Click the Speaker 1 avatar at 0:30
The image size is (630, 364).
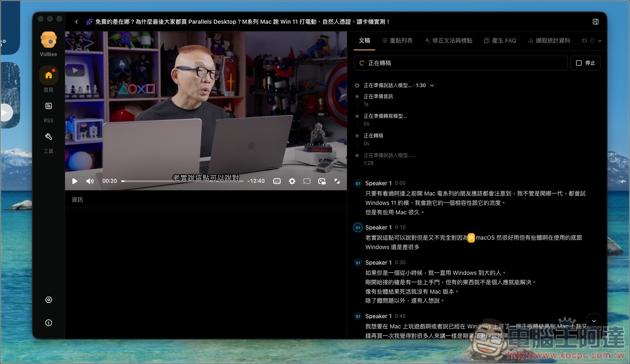[358, 263]
